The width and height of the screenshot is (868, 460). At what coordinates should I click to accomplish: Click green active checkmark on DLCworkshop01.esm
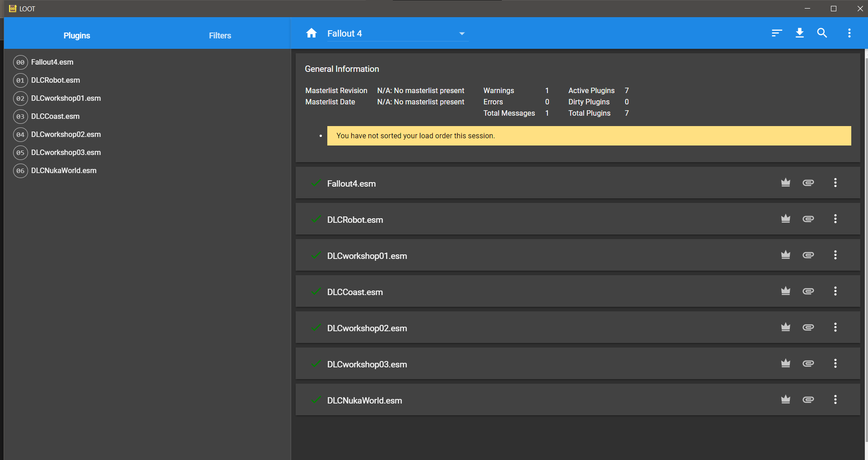coord(316,255)
